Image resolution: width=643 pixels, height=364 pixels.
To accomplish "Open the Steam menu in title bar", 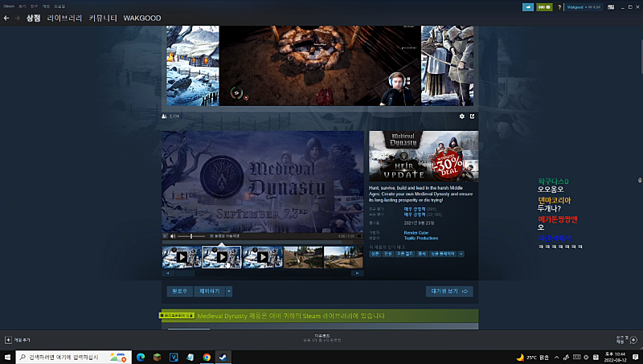I will 9,6.
